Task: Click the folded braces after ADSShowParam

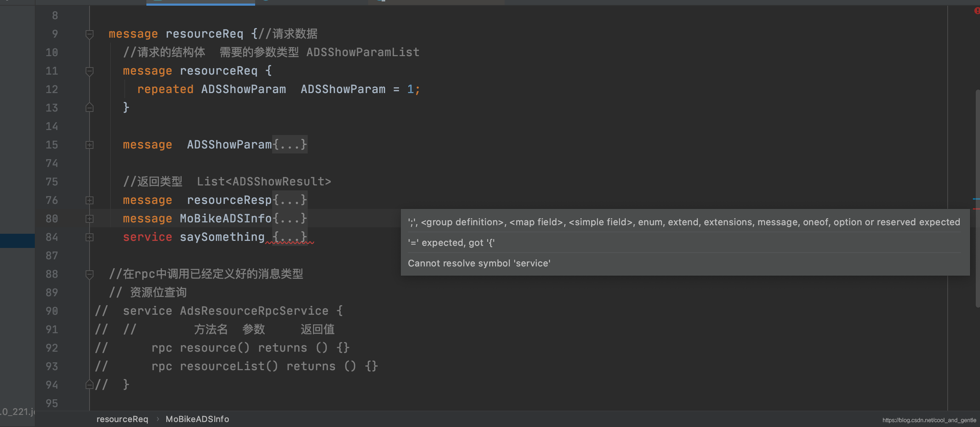Action: coord(290,145)
